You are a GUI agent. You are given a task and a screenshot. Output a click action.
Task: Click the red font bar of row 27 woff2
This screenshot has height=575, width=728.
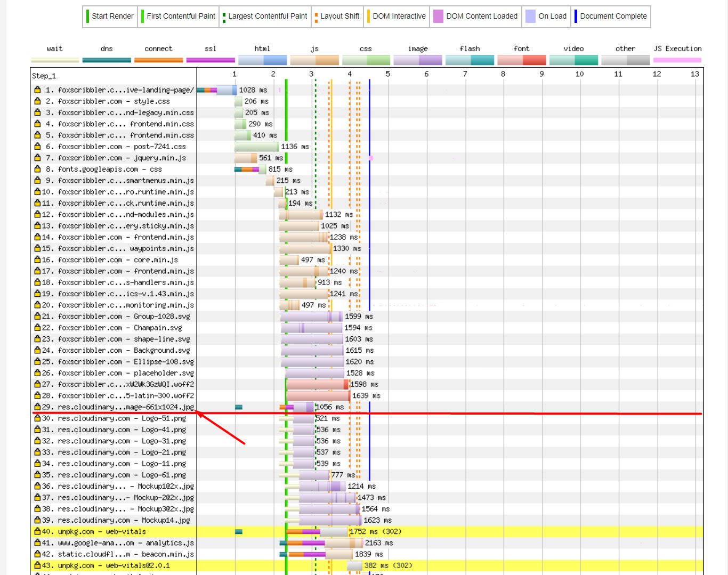317,384
